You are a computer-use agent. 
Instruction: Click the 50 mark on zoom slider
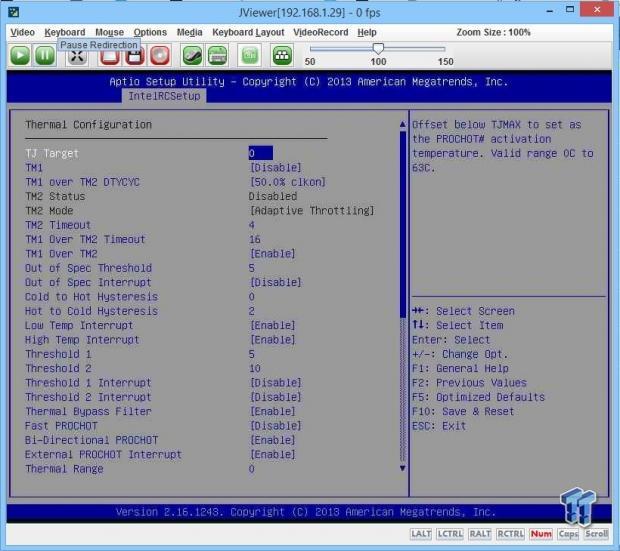point(310,62)
